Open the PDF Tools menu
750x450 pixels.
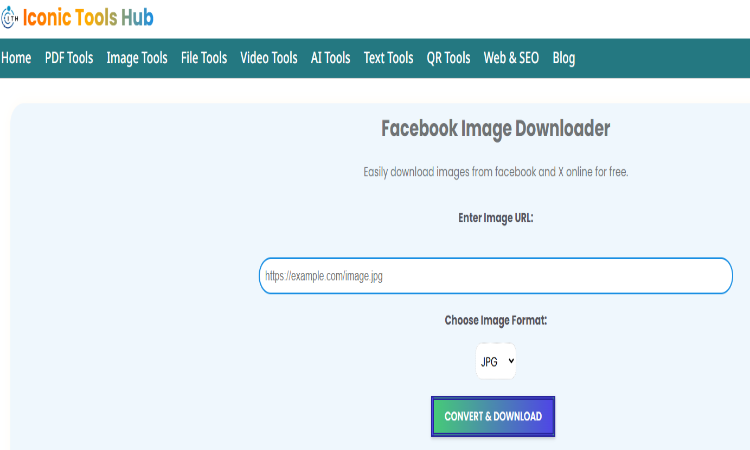tap(69, 58)
